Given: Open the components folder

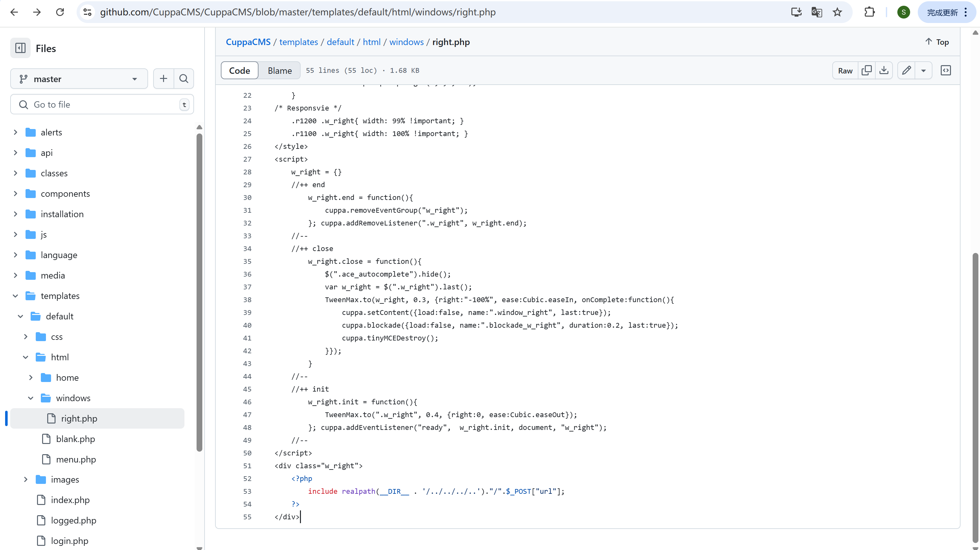Looking at the screenshot, I should pyautogui.click(x=65, y=194).
